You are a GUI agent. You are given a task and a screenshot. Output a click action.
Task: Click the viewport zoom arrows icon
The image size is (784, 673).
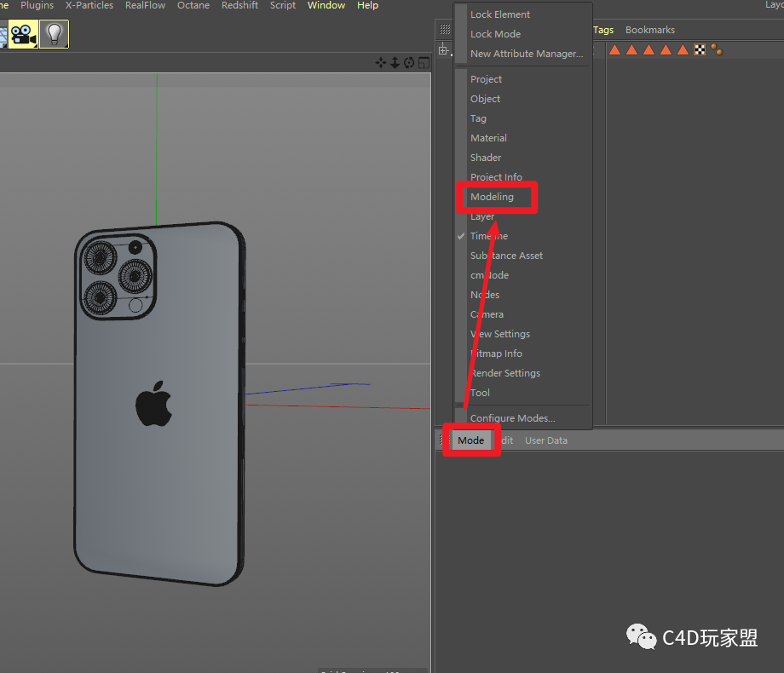[395, 63]
